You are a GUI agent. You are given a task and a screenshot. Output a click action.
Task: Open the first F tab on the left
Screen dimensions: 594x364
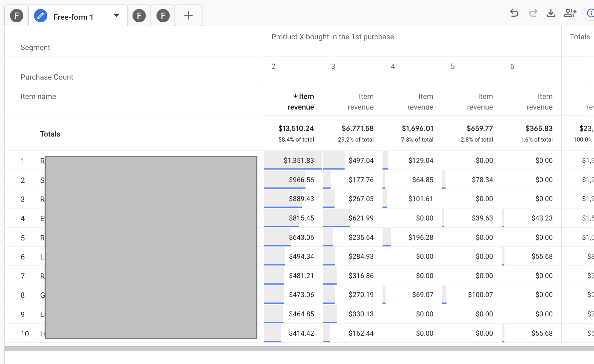(x=17, y=16)
